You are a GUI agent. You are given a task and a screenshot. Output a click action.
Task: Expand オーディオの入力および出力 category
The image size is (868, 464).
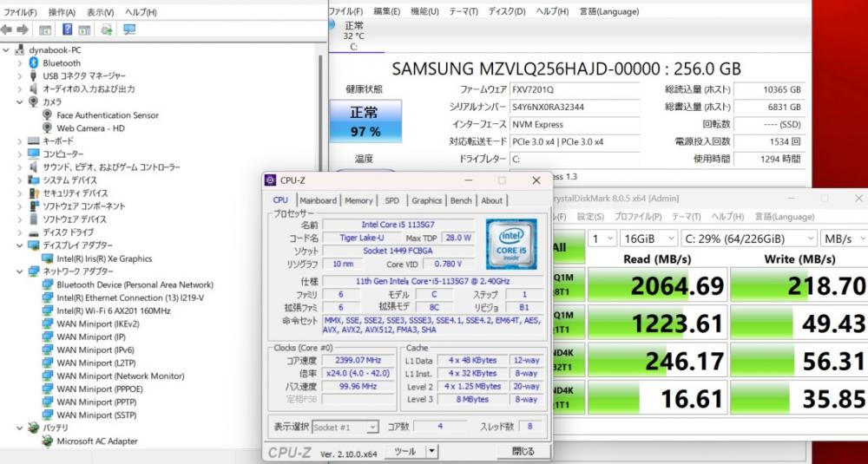coord(20,89)
